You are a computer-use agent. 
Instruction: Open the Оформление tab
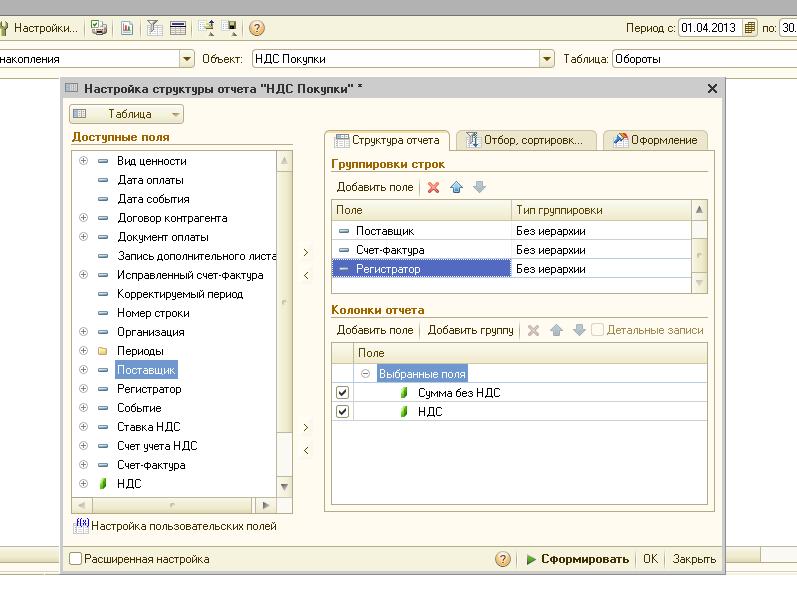coord(656,140)
